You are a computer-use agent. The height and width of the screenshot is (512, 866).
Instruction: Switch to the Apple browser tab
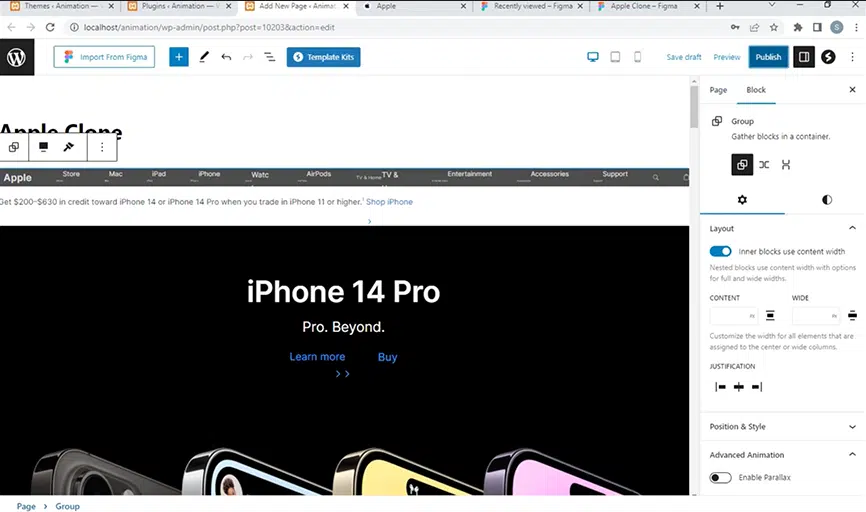414,7
